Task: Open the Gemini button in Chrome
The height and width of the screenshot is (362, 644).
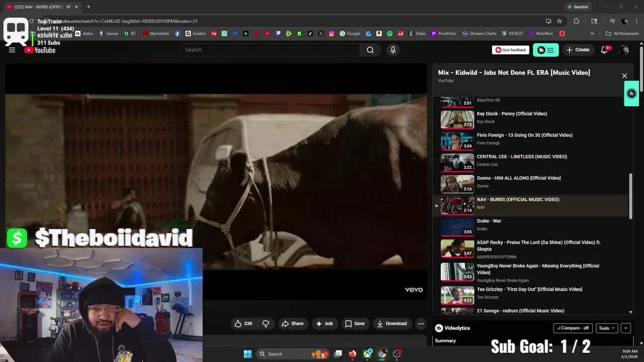Action: [577, 7]
